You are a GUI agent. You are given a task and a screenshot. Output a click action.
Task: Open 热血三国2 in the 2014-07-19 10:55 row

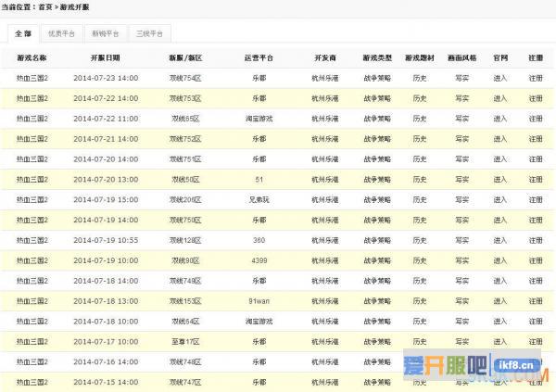(x=32, y=240)
